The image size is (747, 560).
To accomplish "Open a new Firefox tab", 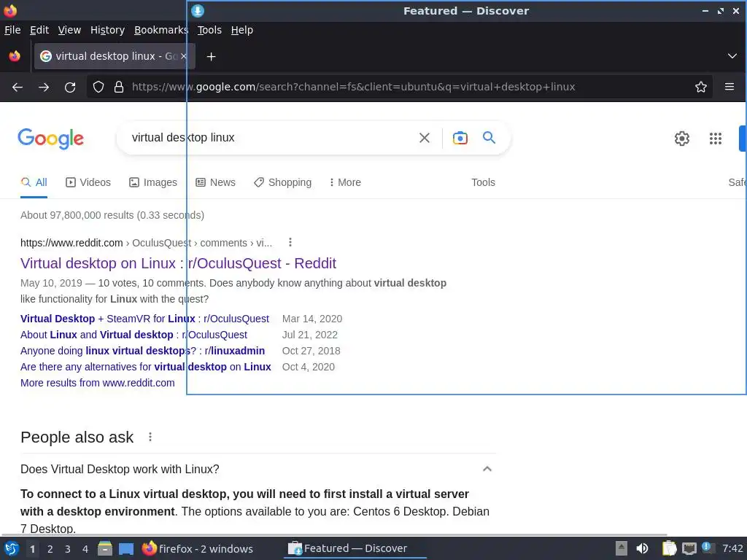I will [211, 57].
